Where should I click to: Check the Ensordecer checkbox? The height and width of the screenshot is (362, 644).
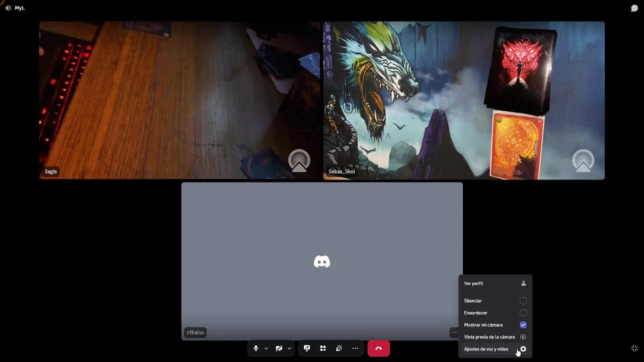[523, 313]
